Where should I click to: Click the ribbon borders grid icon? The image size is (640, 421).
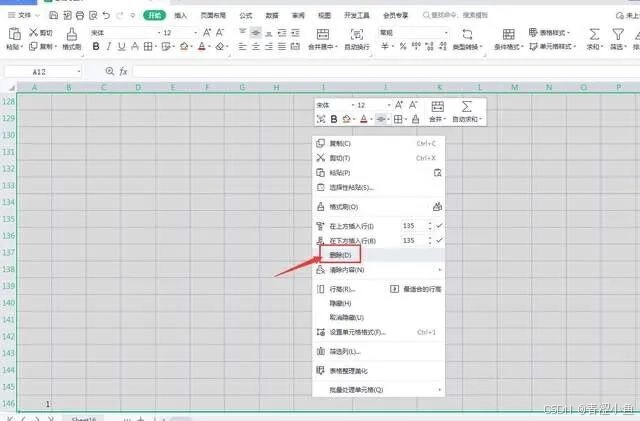pos(148,47)
